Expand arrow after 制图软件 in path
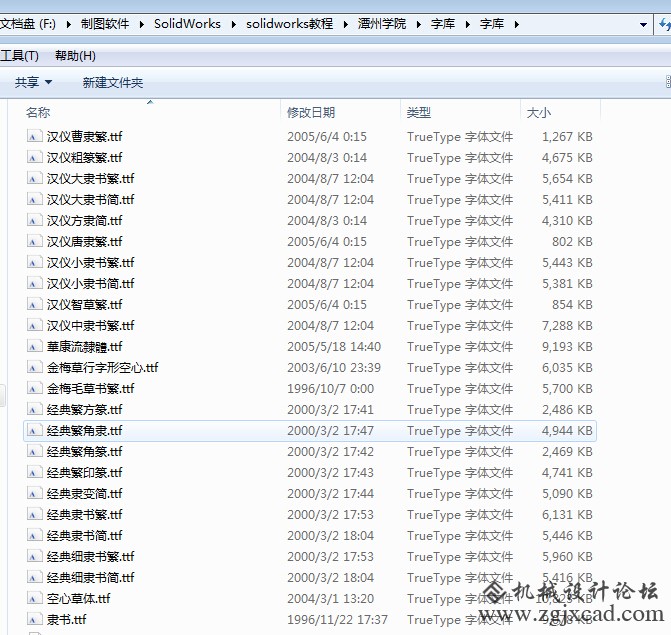 click(x=142, y=24)
